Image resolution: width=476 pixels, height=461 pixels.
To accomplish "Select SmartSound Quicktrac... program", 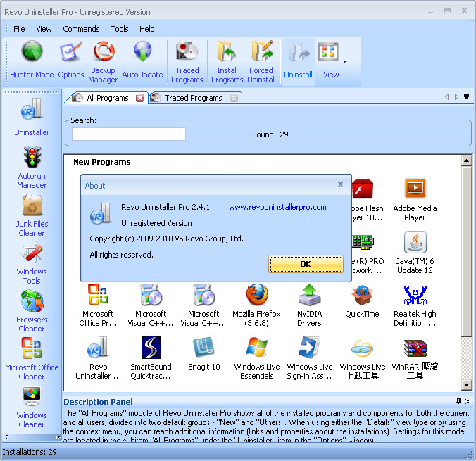I will (x=151, y=358).
